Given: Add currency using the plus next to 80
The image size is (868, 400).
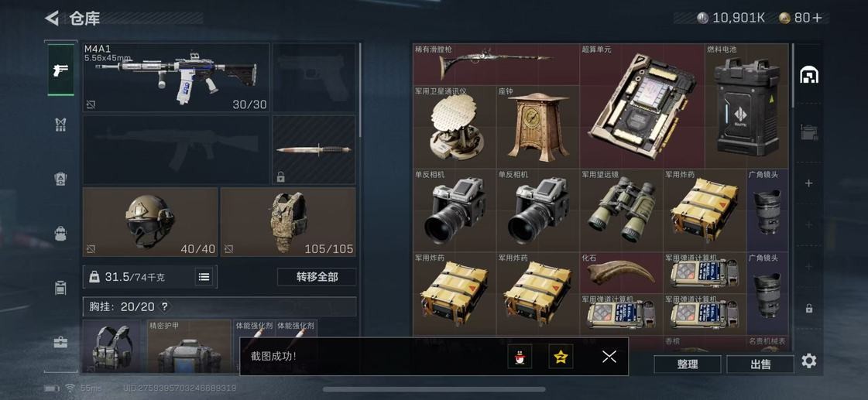Looking at the screenshot, I should [817, 18].
